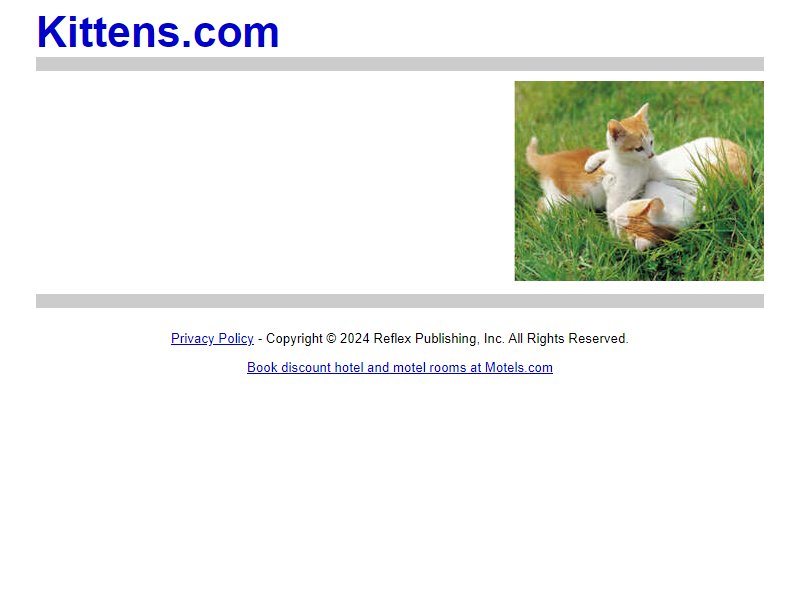Image resolution: width=800 pixels, height=600 pixels.
Task: Open the Privacy Policy link
Action: (x=212, y=339)
